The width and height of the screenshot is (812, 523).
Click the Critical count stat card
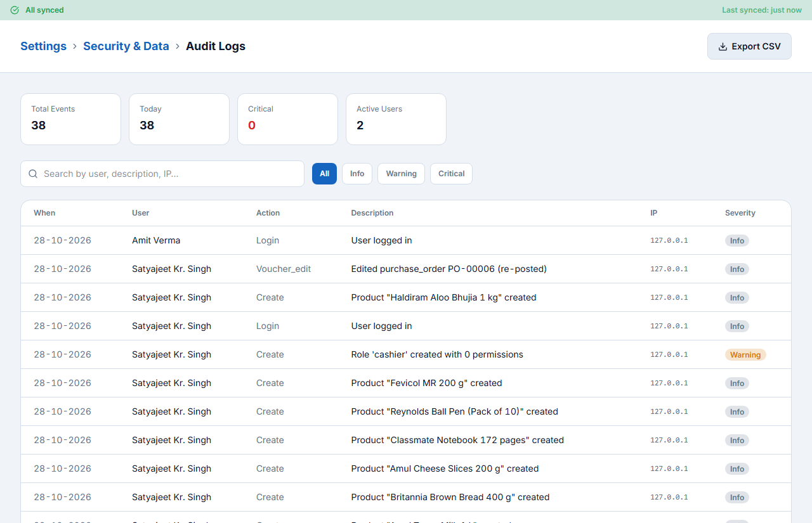(287, 119)
